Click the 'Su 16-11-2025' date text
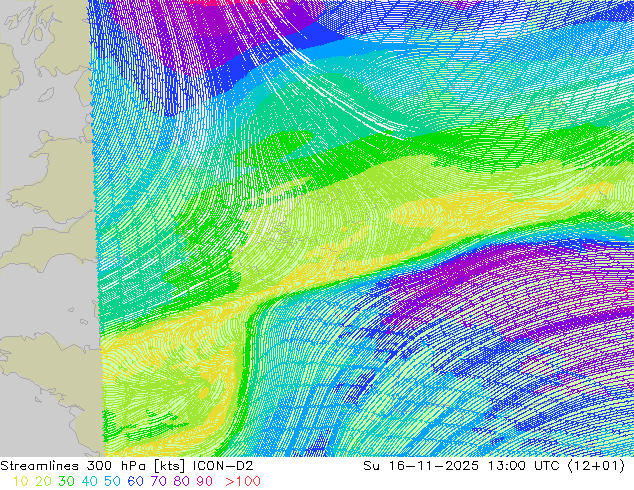Image resolution: width=634 pixels, height=490 pixels. pos(421,466)
